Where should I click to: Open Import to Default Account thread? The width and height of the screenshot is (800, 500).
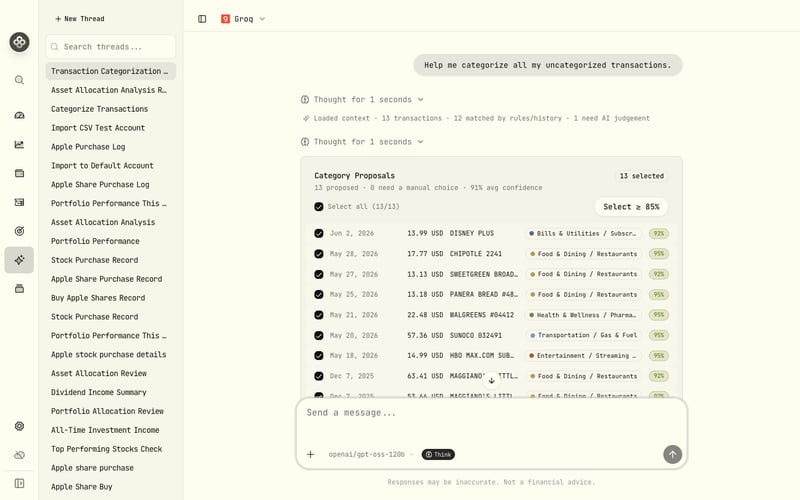[x=110, y=165]
